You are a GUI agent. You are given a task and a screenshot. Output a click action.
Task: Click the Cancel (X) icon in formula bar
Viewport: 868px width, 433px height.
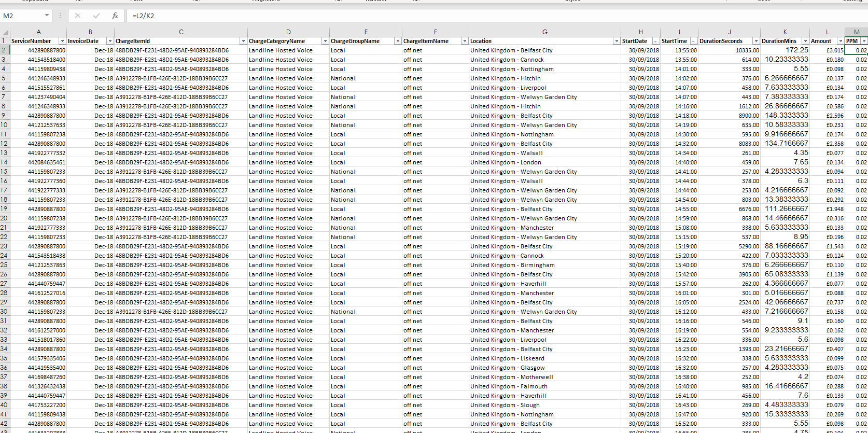pyautogui.click(x=78, y=16)
